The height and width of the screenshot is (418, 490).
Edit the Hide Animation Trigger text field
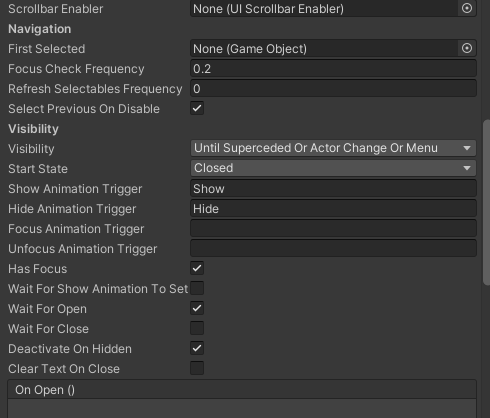[333, 208]
